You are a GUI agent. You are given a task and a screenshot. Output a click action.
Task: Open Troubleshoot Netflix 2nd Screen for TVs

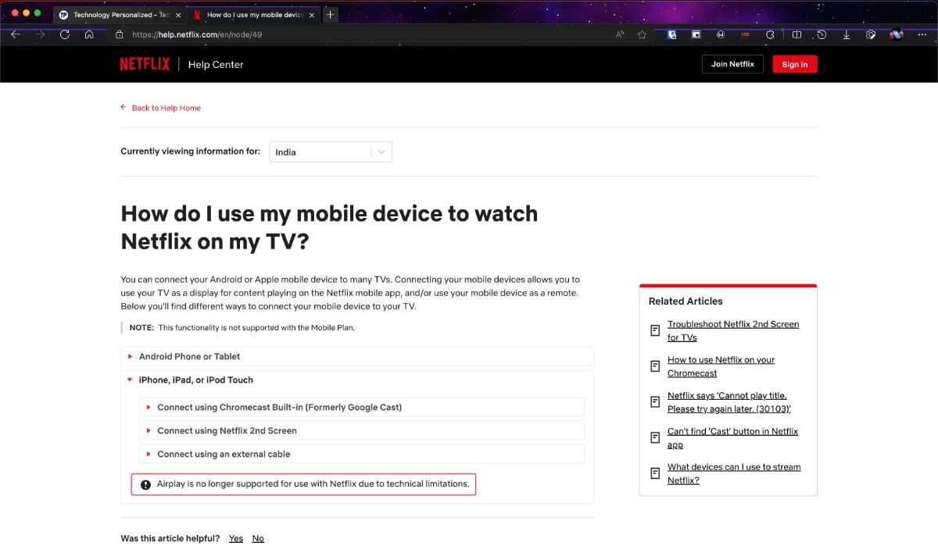click(x=733, y=330)
